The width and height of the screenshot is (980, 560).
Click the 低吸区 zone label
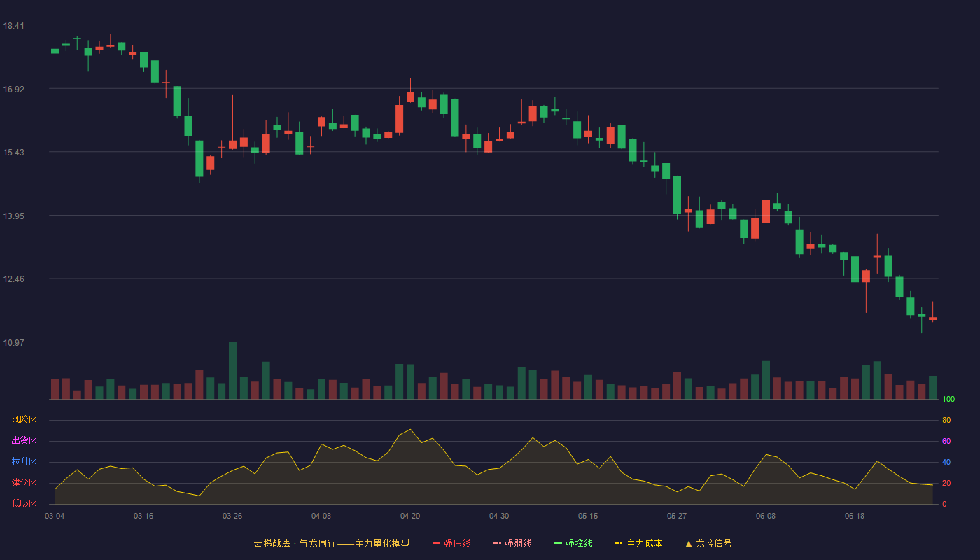(24, 503)
